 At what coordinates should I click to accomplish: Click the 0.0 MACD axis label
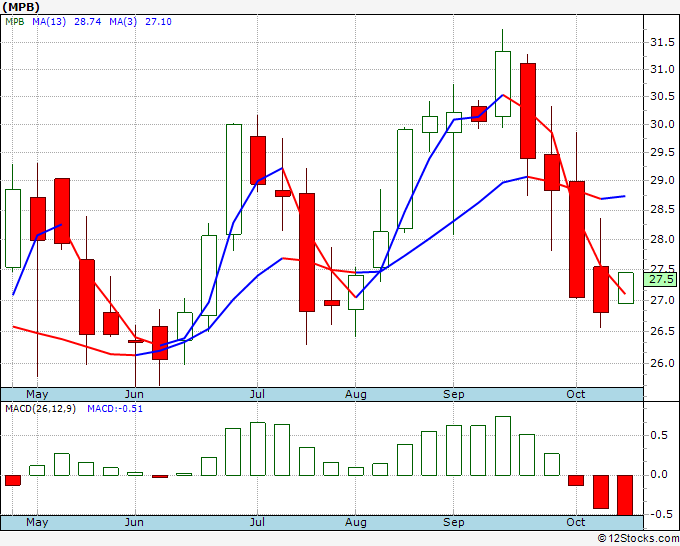click(x=659, y=475)
